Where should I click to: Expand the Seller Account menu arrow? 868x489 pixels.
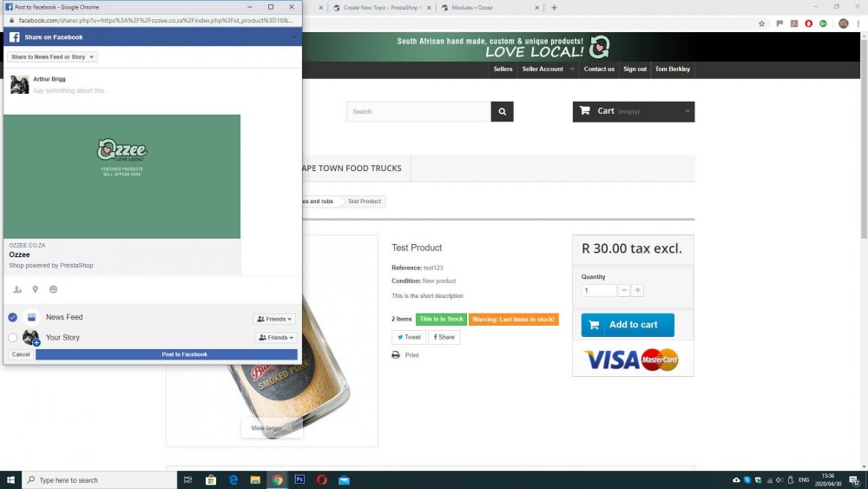click(x=572, y=69)
